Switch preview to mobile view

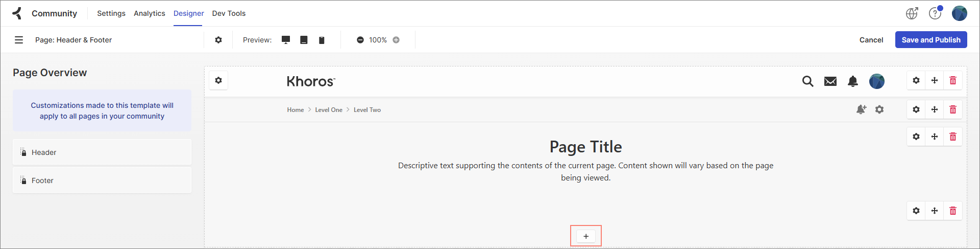pos(322,40)
